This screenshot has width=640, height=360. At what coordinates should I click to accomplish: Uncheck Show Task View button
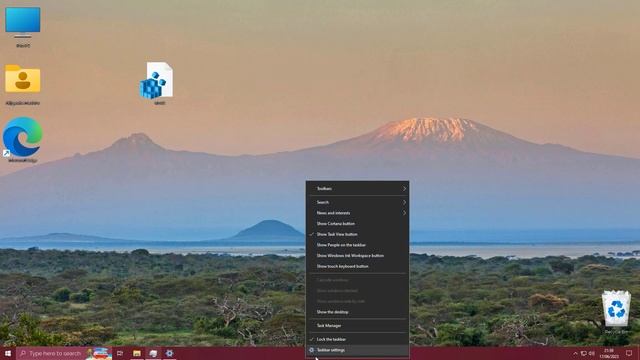click(x=357, y=234)
